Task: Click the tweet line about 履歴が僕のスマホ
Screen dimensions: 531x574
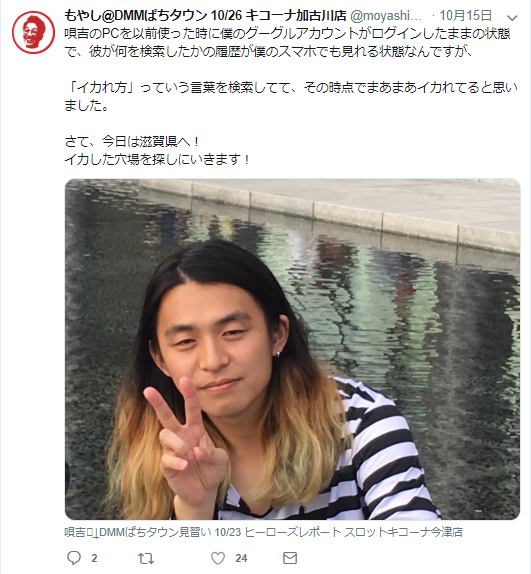Action: (x=269, y=52)
